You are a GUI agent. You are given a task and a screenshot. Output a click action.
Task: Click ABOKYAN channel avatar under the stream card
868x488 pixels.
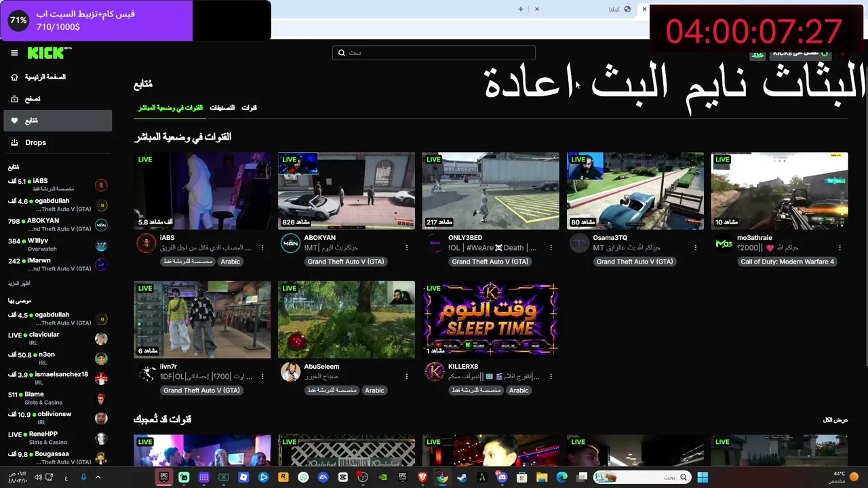tap(291, 243)
